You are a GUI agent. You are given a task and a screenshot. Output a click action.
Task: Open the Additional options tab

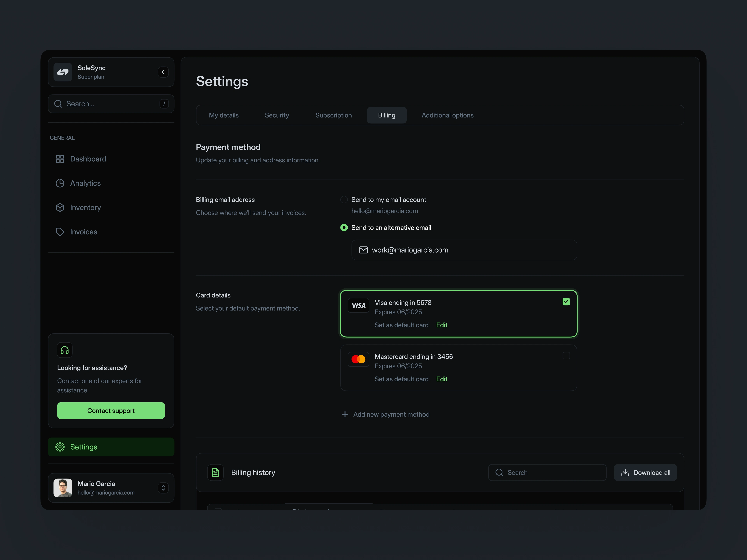[447, 115]
